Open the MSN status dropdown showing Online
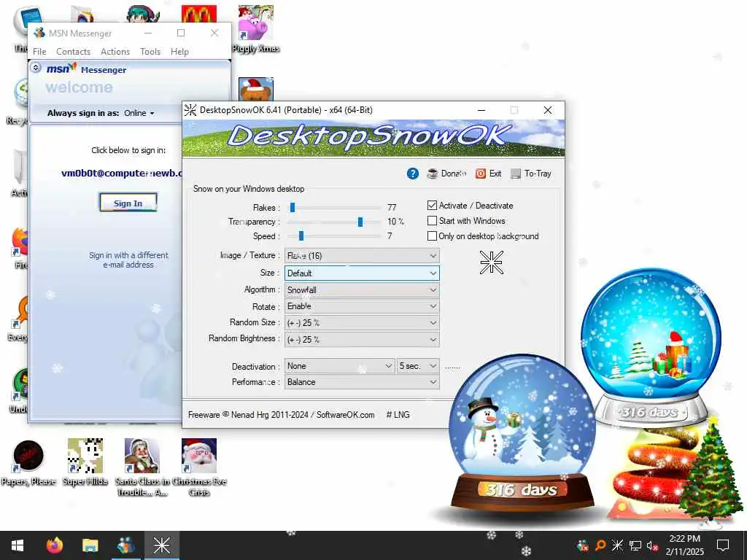Screen dimensions: 747x560 (139, 113)
